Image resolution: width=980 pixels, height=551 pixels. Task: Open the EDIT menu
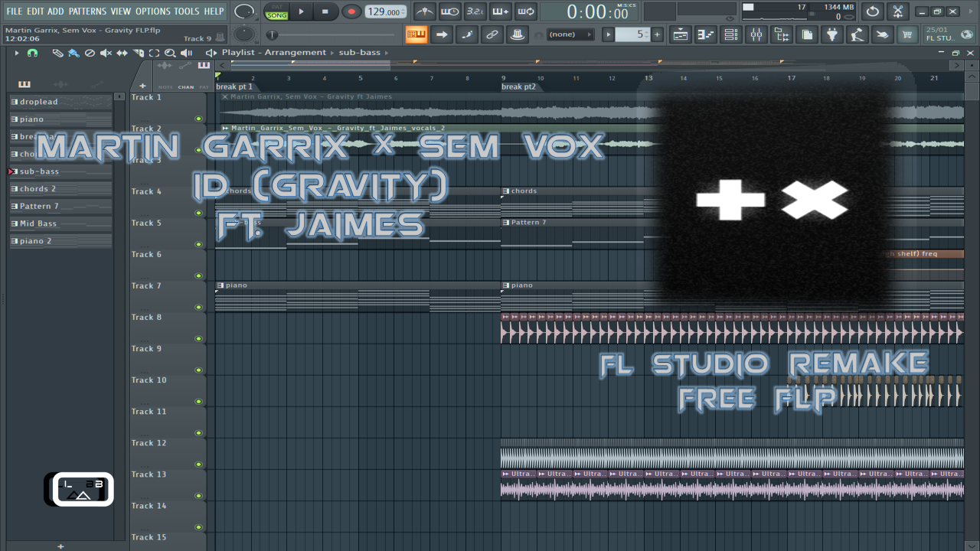[35, 11]
